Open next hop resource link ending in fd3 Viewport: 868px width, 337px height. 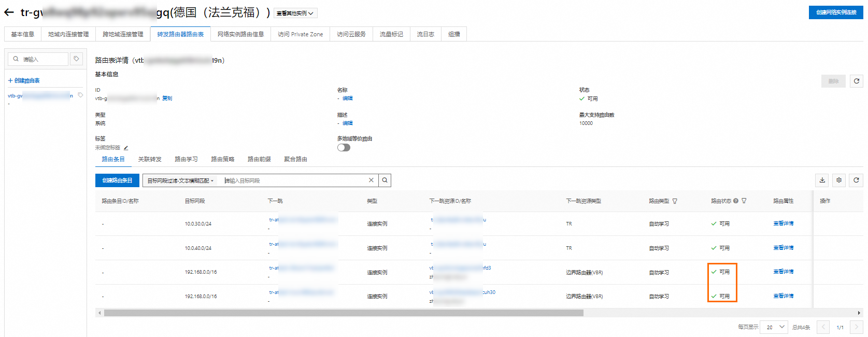click(x=460, y=268)
